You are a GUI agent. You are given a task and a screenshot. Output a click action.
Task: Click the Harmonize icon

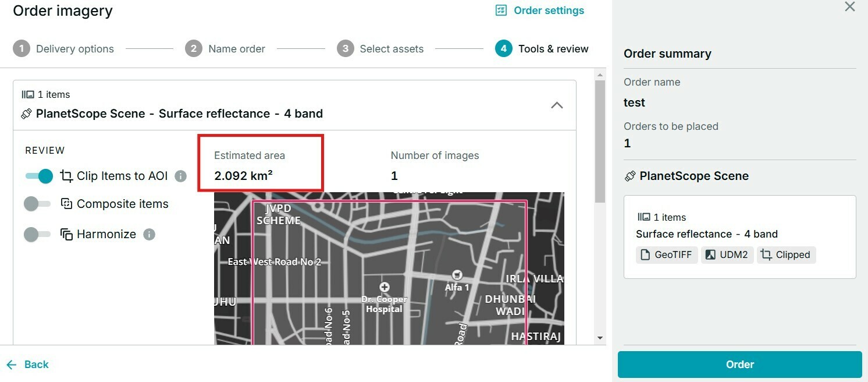(x=66, y=234)
